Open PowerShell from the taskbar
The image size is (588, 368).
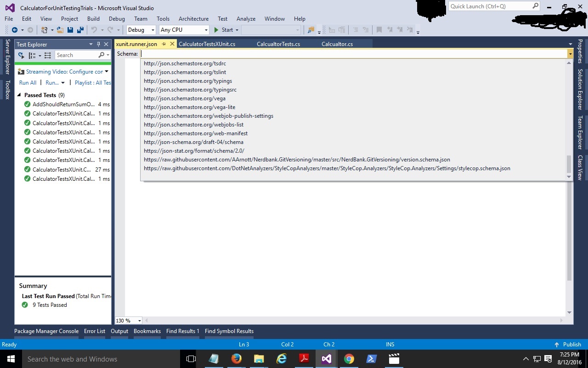coord(371,359)
